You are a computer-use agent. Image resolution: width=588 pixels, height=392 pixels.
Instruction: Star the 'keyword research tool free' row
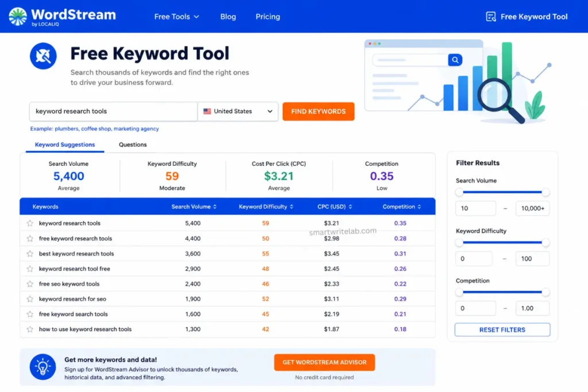click(30, 269)
